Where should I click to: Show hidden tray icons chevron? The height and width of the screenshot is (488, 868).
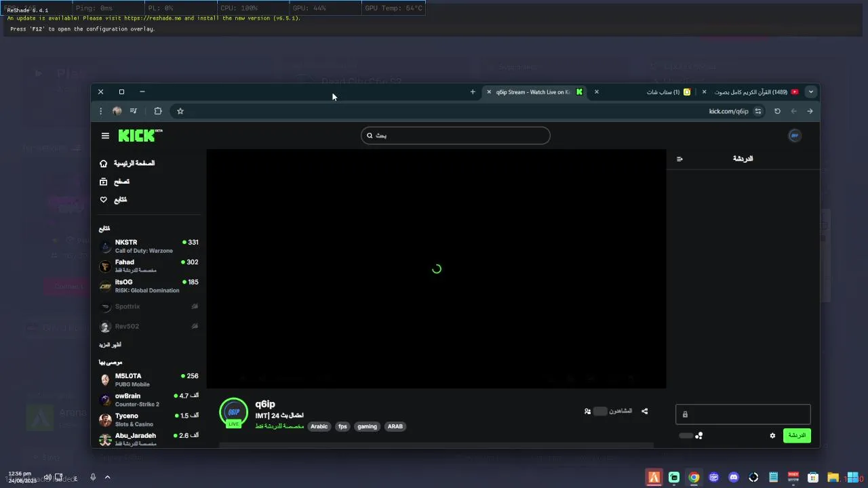108,477
